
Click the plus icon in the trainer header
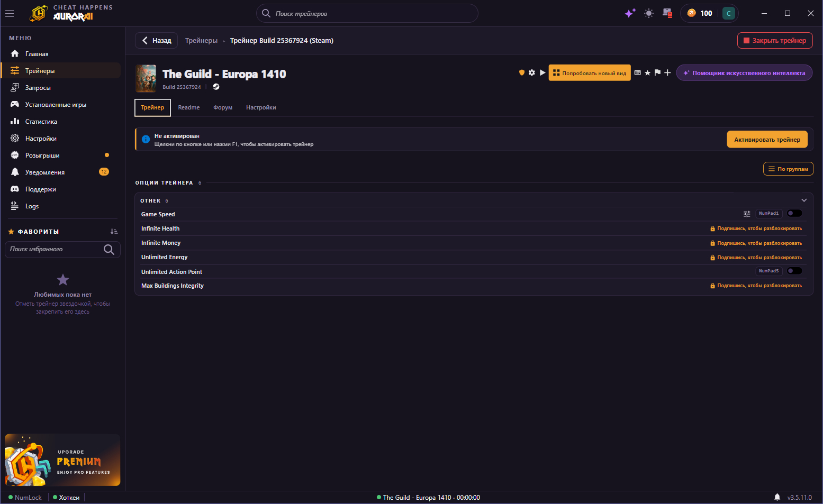click(x=667, y=73)
